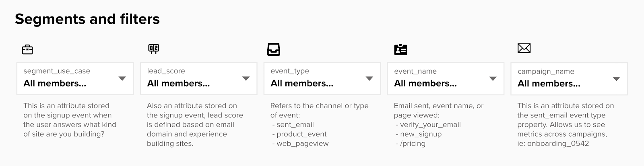Click the envelope icon above campaign_name
Viewport: 644px width, 166px height.
524,49
